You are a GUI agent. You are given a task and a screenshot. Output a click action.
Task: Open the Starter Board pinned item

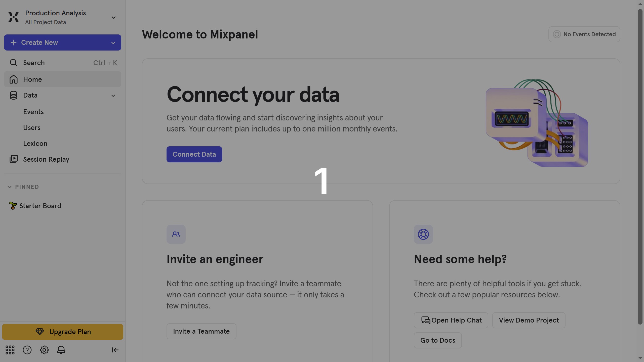(63, 206)
